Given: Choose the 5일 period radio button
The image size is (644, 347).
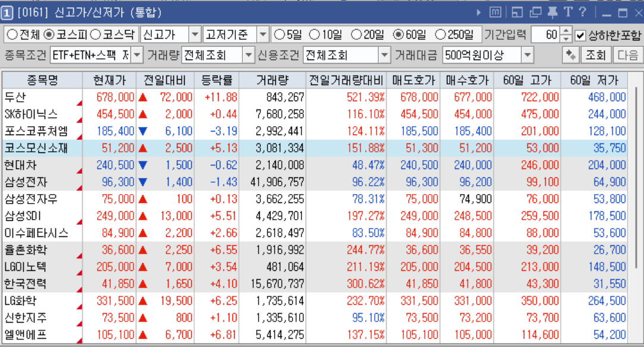Looking at the screenshot, I should pyautogui.click(x=279, y=35).
